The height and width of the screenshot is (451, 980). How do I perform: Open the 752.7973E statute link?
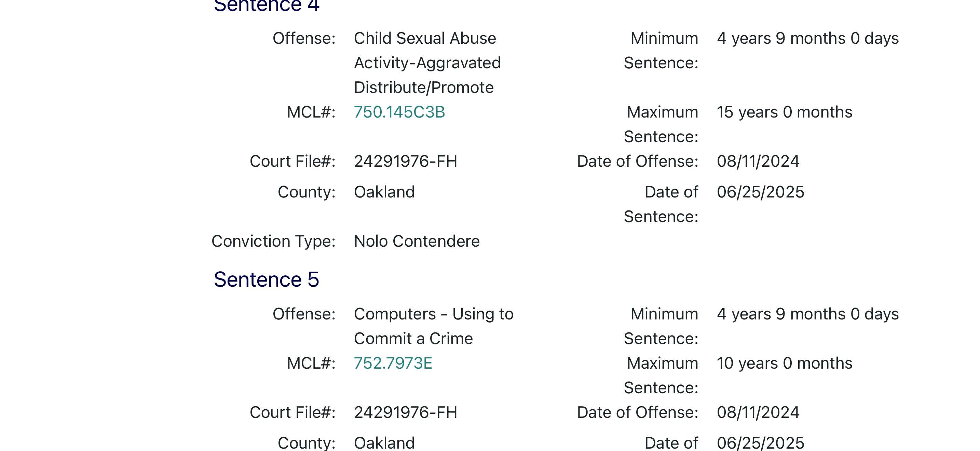coord(393,363)
